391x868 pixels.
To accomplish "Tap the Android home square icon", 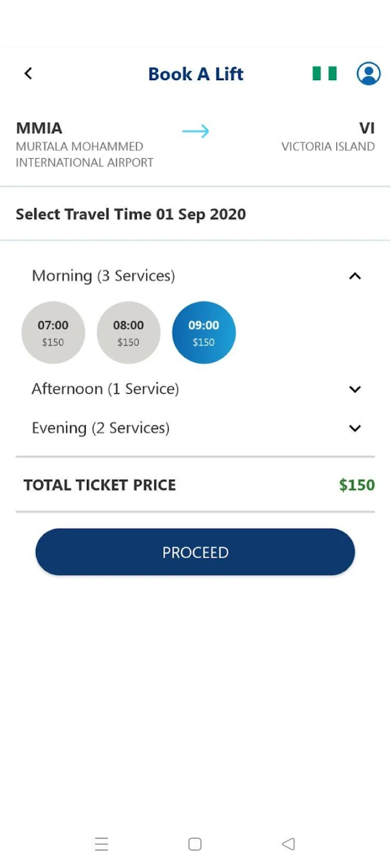I will pyautogui.click(x=195, y=844).
